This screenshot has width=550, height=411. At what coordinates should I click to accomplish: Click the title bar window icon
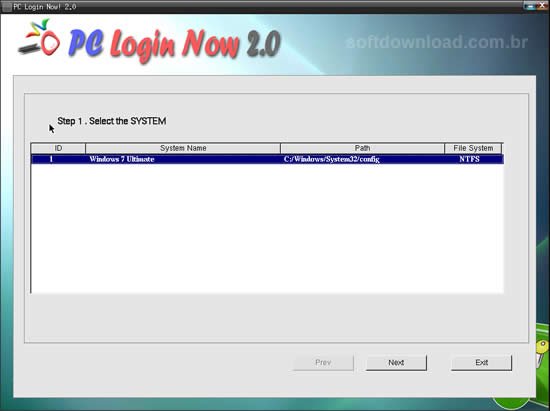point(6,7)
